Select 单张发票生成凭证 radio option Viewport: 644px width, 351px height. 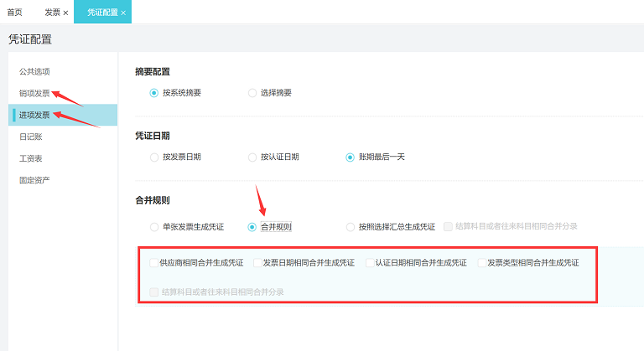(x=154, y=227)
